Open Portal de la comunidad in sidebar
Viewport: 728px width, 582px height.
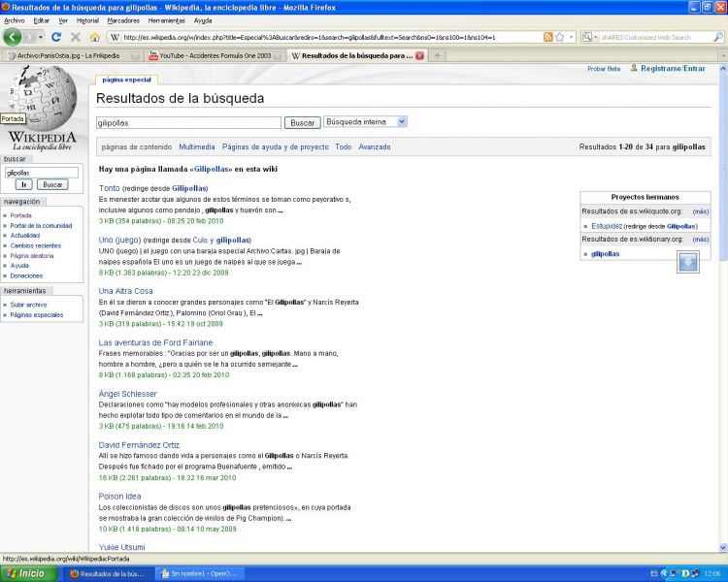(x=41, y=226)
